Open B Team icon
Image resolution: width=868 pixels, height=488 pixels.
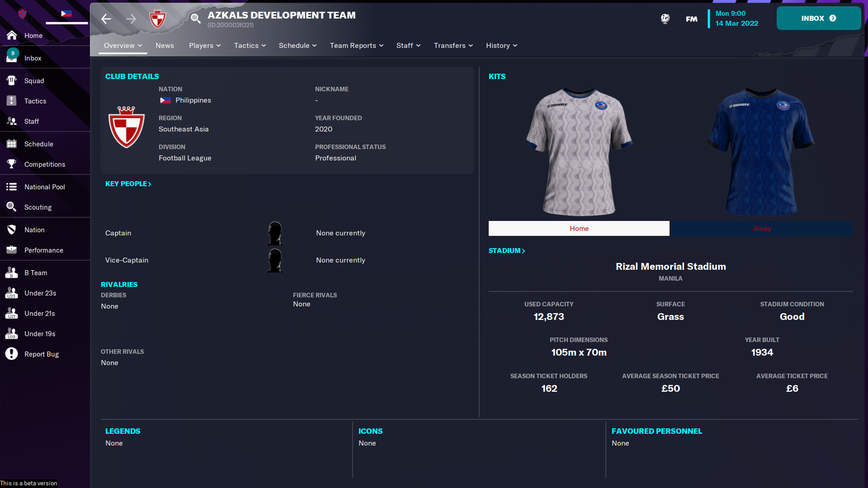pyautogui.click(x=12, y=272)
